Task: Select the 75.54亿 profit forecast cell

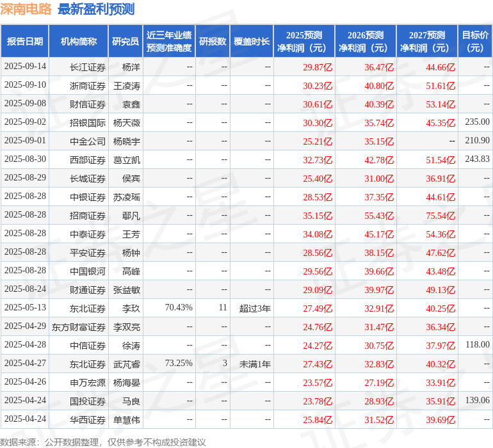Action: click(x=440, y=216)
